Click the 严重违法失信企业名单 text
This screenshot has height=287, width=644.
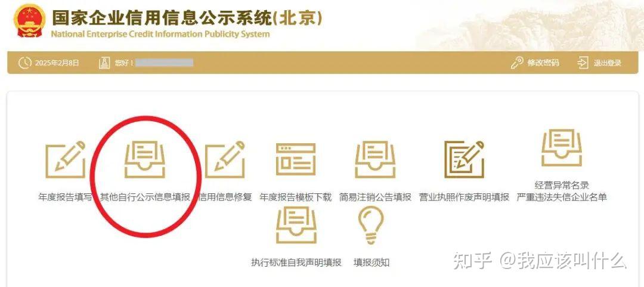(x=562, y=197)
